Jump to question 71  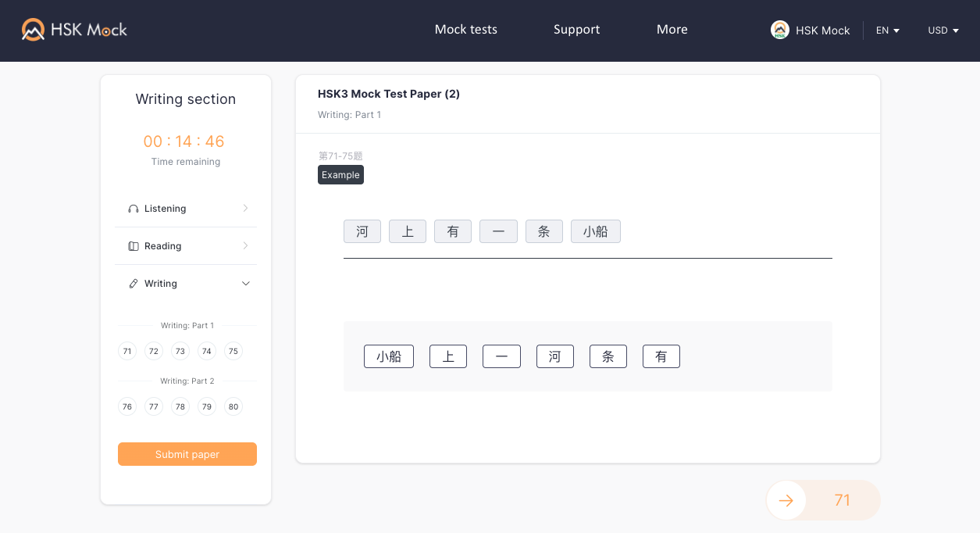127,351
